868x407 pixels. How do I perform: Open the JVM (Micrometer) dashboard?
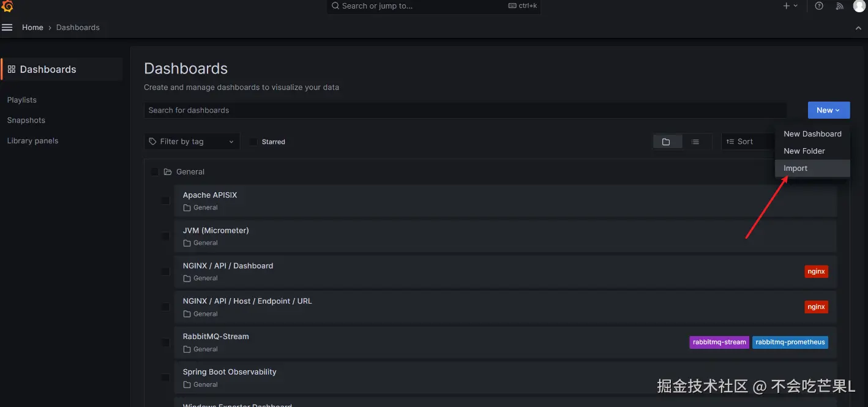pos(216,231)
